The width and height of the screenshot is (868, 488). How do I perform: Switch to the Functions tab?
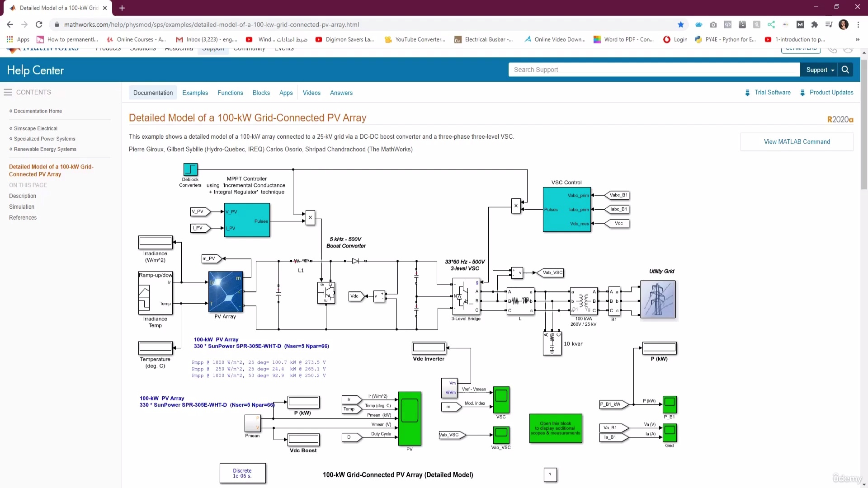(x=230, y=93)
